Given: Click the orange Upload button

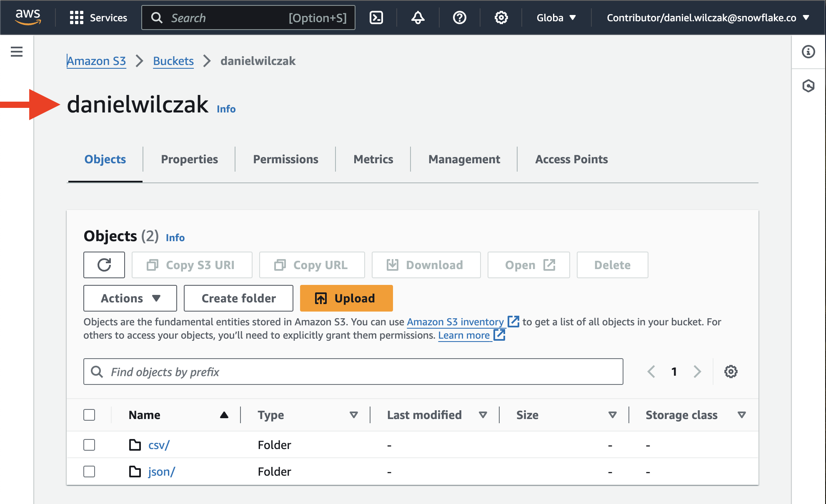Looking at the screenshot, I should 346,298.
